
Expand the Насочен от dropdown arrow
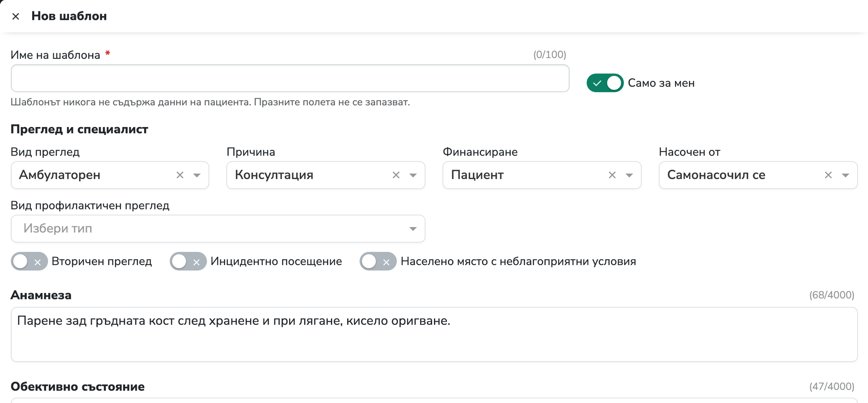coord(845,175)
